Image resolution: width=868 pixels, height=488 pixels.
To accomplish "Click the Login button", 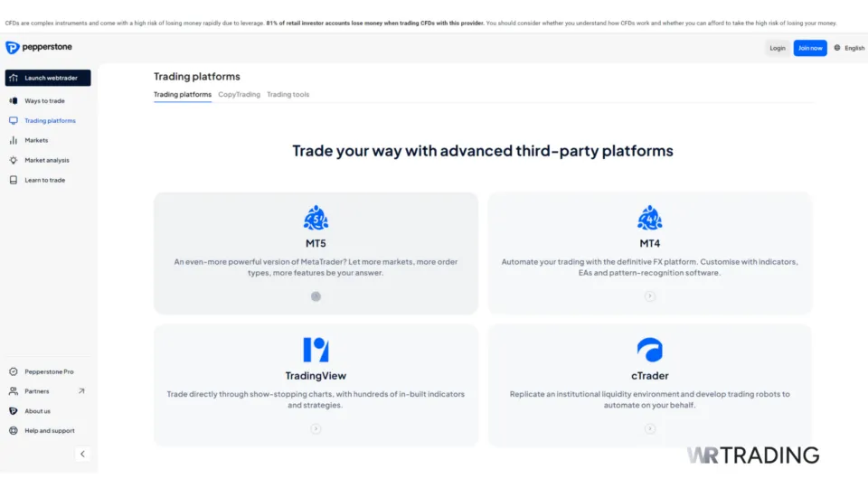I will (778, 48).
